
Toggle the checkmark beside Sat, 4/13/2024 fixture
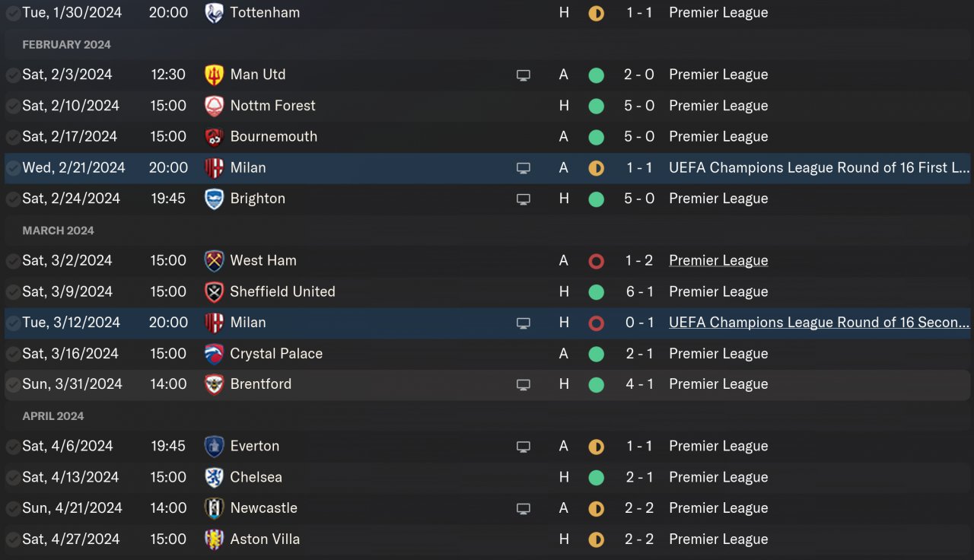click(13, 478)
